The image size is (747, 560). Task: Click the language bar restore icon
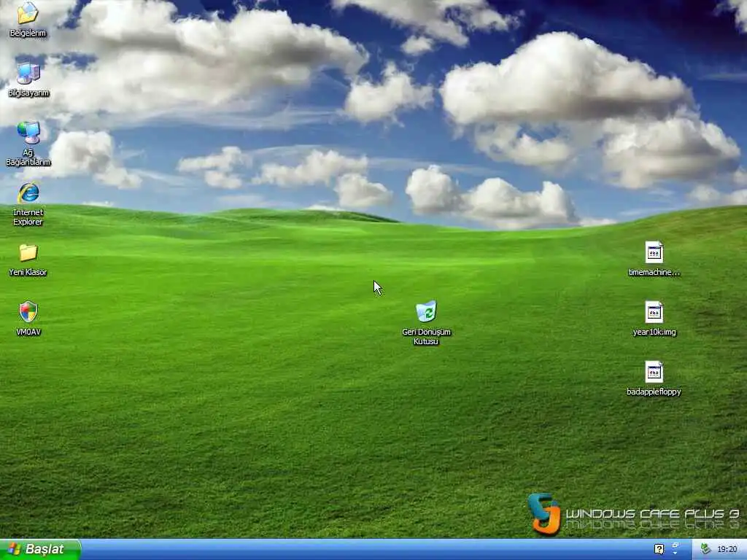(x=676, y=545)
